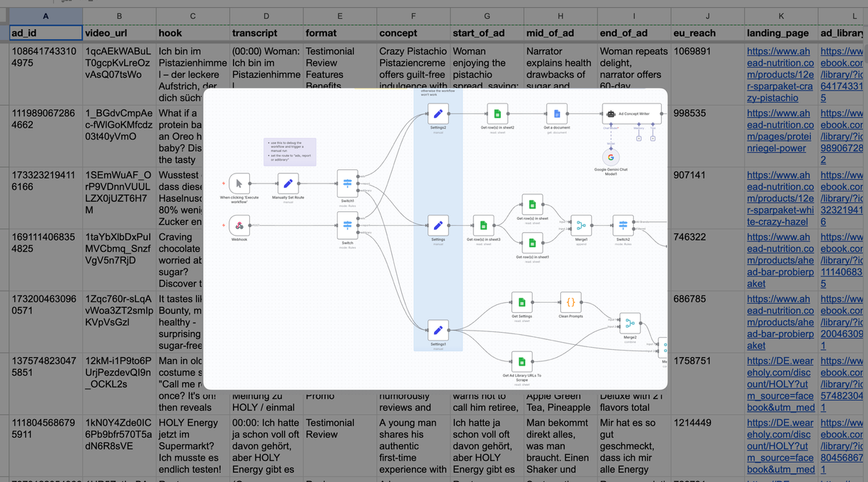Select the Merge2 combine node
The height and width of the screenshot is (482, 868).
coord(630,323)
